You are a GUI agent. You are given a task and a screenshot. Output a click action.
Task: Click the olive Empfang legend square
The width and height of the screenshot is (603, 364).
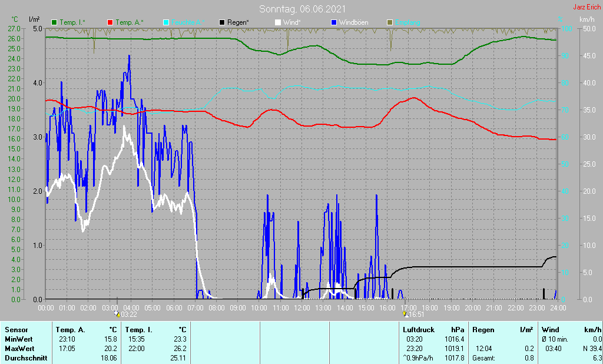point(389,22)
